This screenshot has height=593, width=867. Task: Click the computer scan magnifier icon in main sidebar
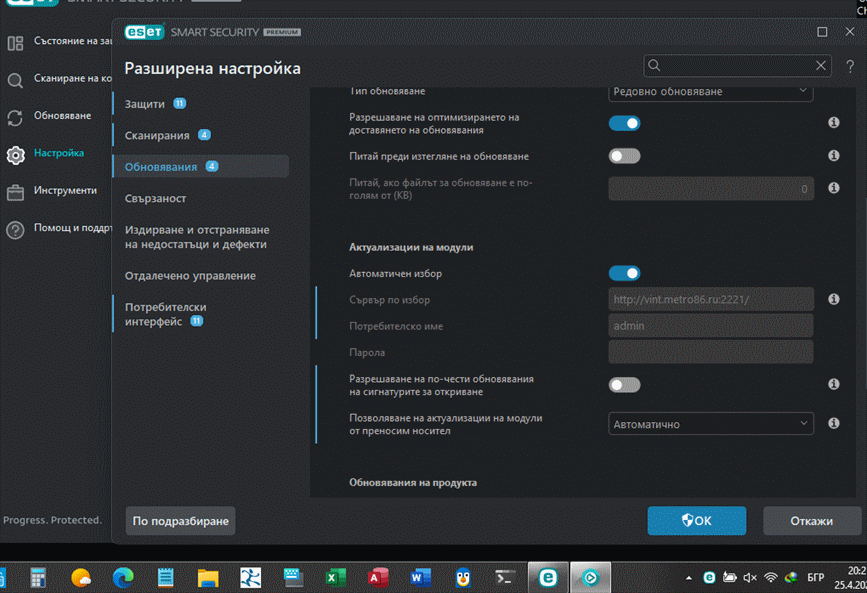(15, 80)
